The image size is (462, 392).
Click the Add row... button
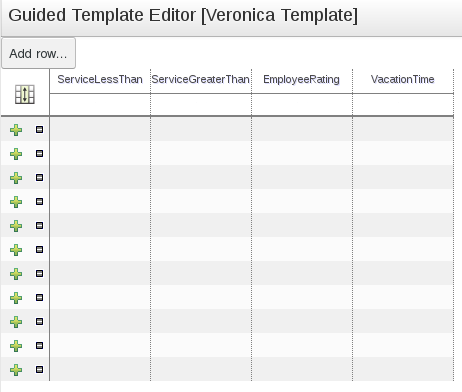point(38,53)
